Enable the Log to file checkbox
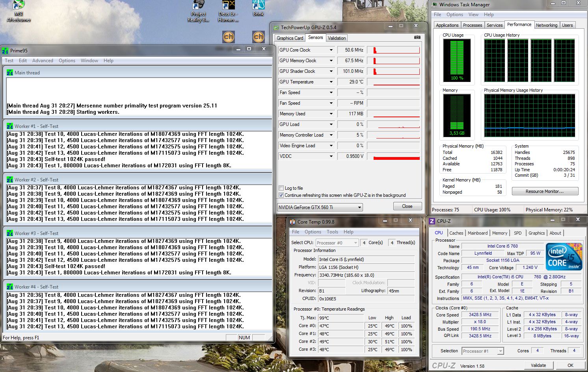This screenshot has width=588, height=372. point(281,188)
